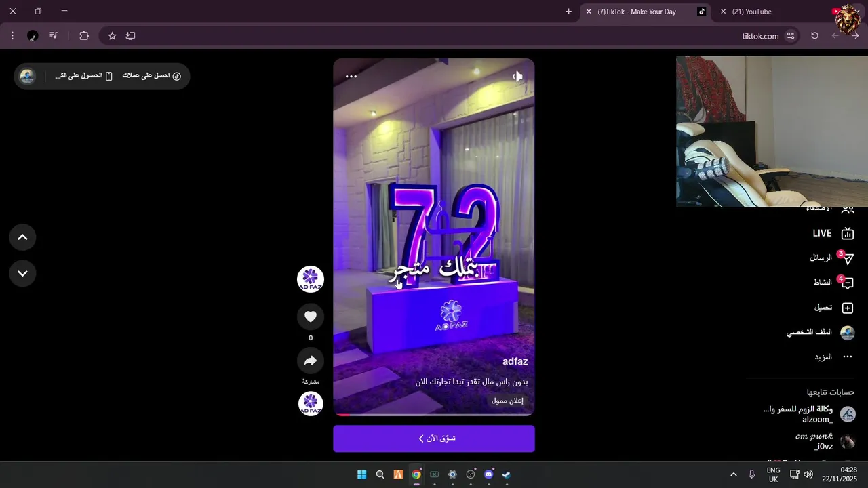This screenshot has height=488, width=868.
Task: Click the messages paper-plane icon
Action: point(847,258)
